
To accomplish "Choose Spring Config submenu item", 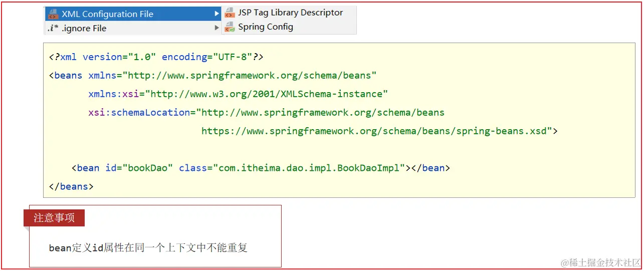I will [x=289, y=27].
